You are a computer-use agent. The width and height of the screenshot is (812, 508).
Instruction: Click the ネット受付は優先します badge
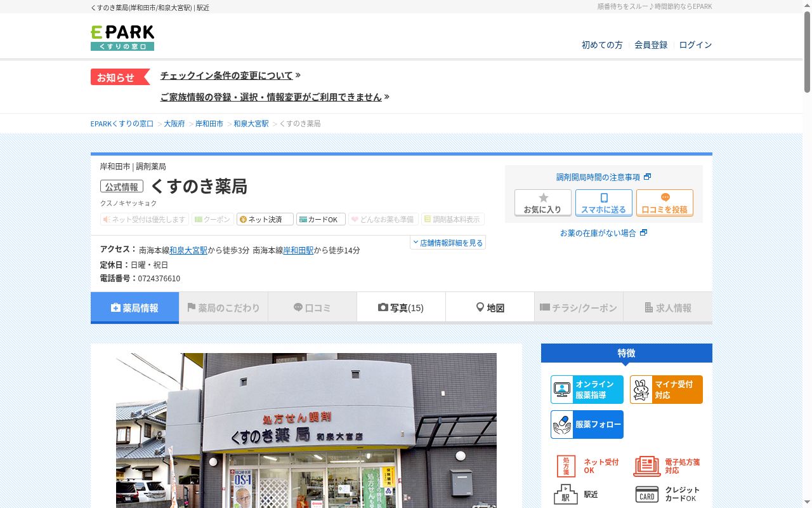click(145, 219)
